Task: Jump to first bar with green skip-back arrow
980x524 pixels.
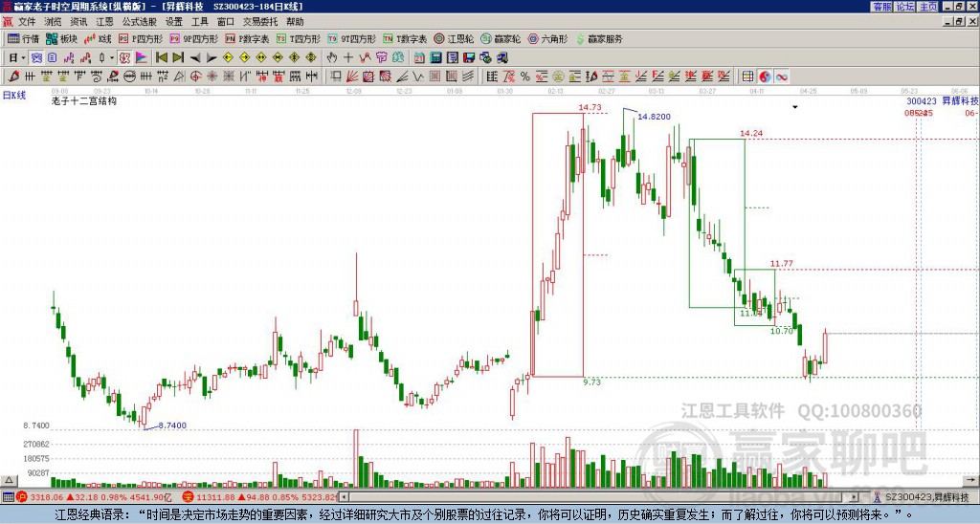Action: (x=161, y=58)
